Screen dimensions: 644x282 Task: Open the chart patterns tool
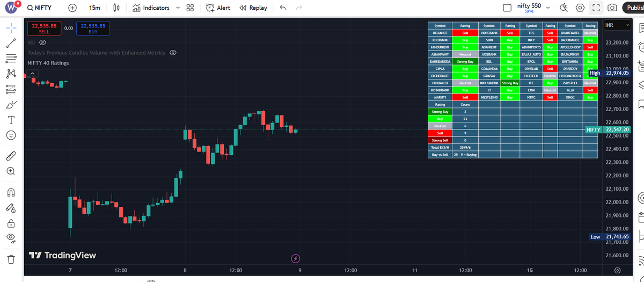pyautogui.click(x=11, y=74)
